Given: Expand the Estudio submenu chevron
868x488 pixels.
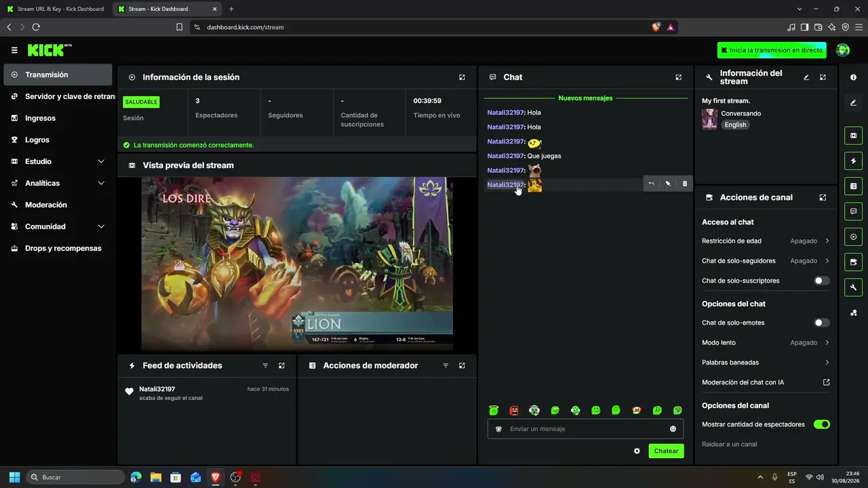Looking at the screenshot, I should click(x=101, y=161).
